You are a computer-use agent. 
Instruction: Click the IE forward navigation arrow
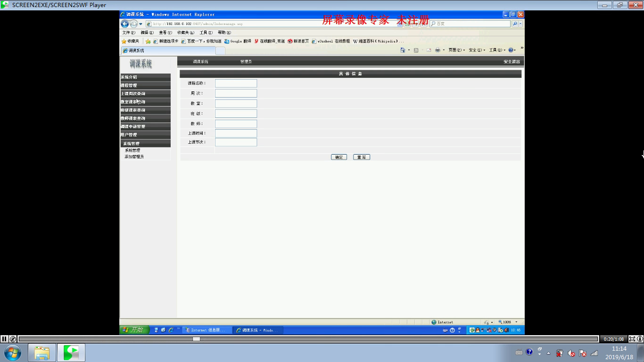133,24
